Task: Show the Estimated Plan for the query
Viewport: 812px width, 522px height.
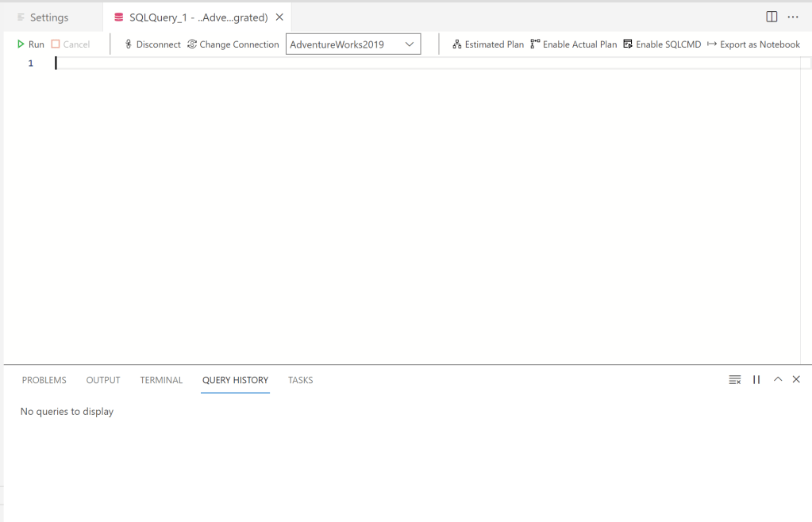Action: click(488, 44)
